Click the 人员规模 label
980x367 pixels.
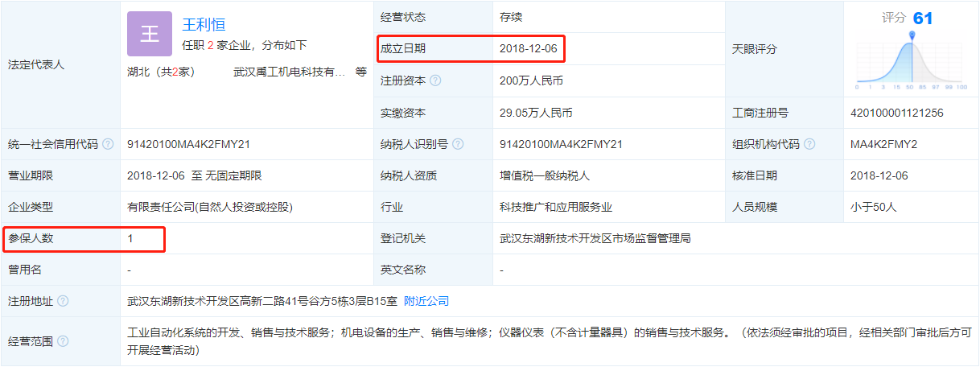[755, 207]
